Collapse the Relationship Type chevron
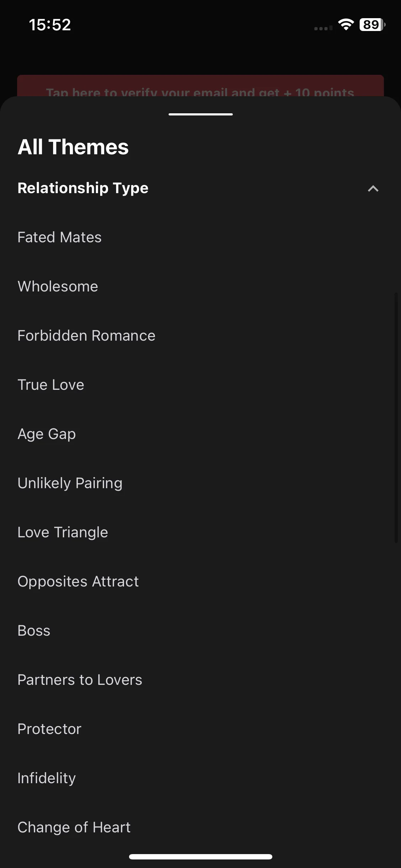The width and height of the screenshot is (401, 868). (x=373, y=188)
